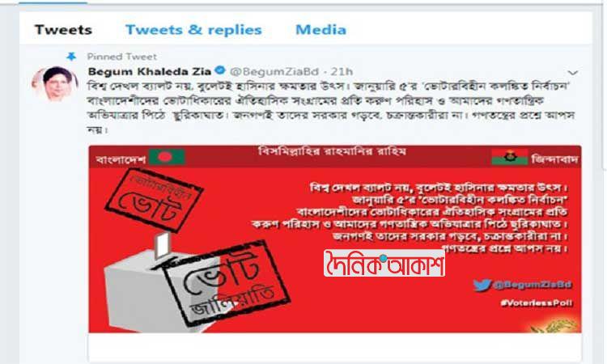Click the blue verified badge
The width and height of the screenshot is (607, 364).
(x=220, y=71)
